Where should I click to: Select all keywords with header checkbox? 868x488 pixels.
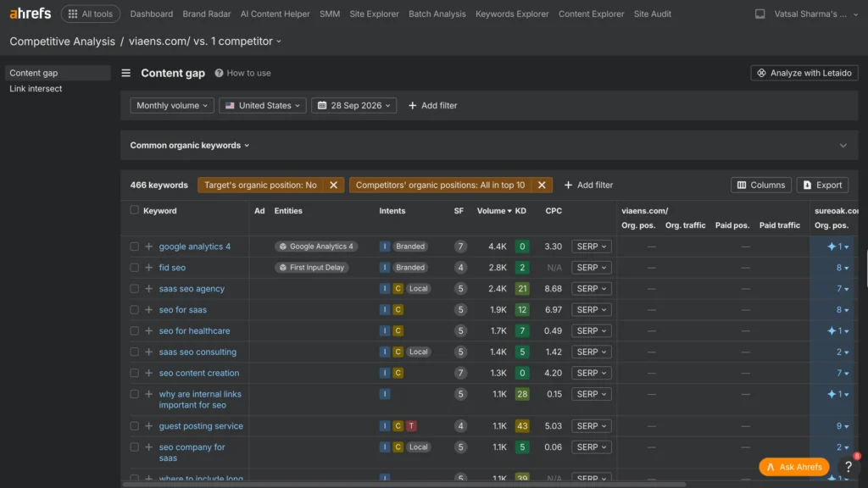pos(134,210)
